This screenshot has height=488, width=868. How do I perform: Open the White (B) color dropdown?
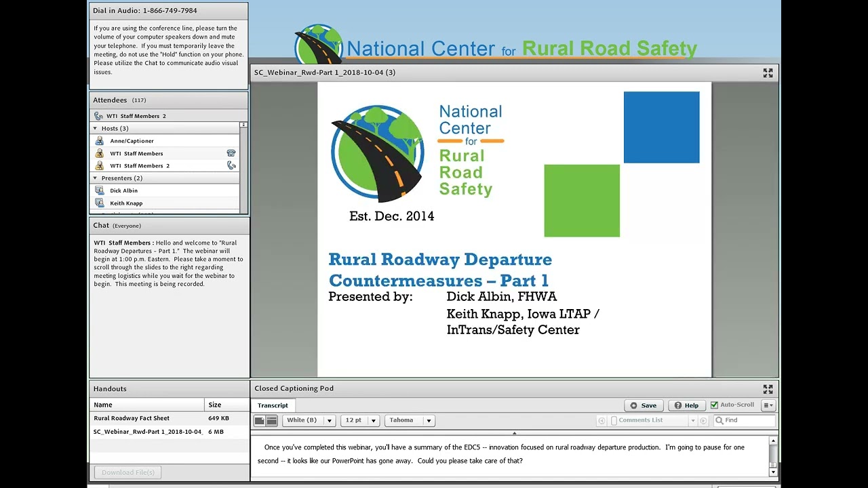(309, 420)
